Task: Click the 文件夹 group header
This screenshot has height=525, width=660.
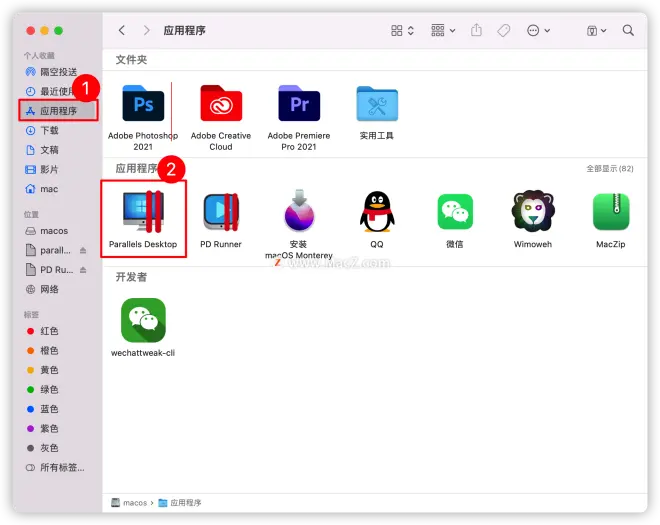Action: [x=131, y=60]
